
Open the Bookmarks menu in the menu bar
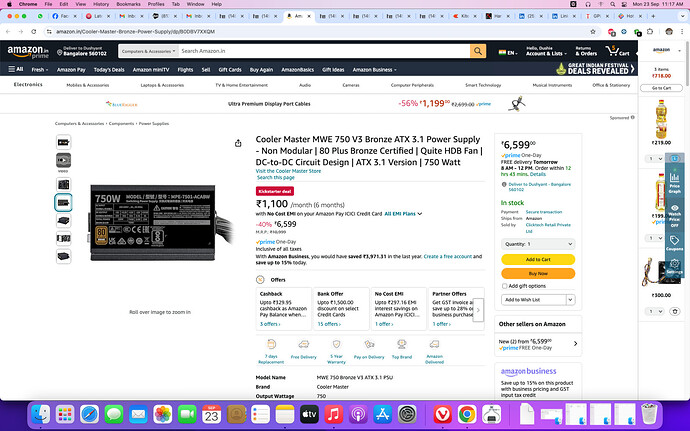point(128,4)
